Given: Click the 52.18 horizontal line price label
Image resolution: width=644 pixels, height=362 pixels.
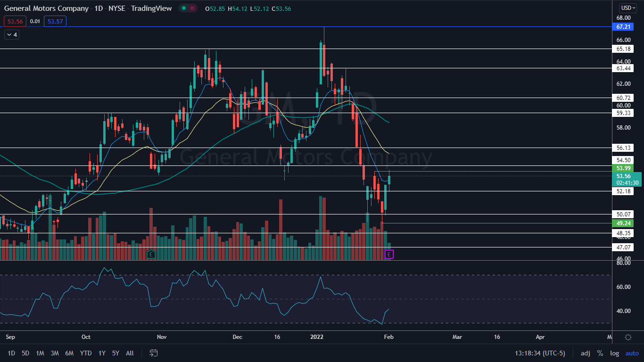Looking at the screenshot, I should [x=624, y=191].
